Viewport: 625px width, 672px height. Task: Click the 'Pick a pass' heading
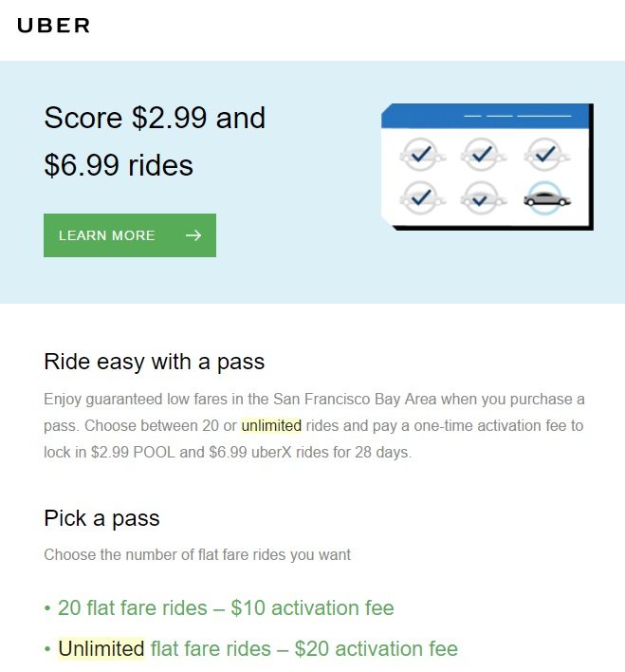point(101,518)
